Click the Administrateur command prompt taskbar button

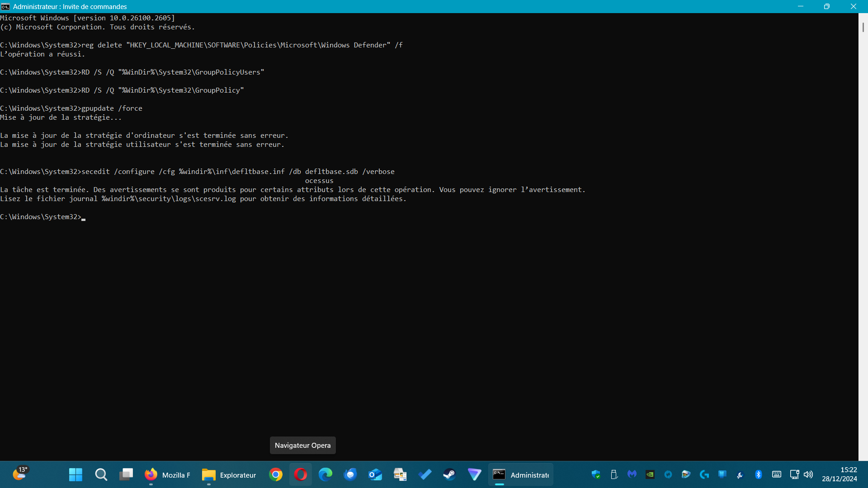click(x=520, y=474)
